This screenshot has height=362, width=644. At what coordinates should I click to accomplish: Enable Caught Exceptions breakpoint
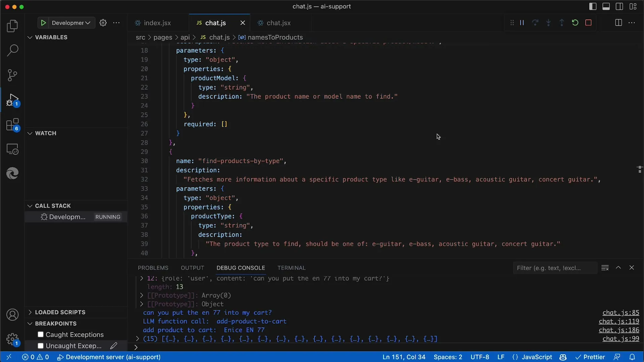tap(41, 334)
